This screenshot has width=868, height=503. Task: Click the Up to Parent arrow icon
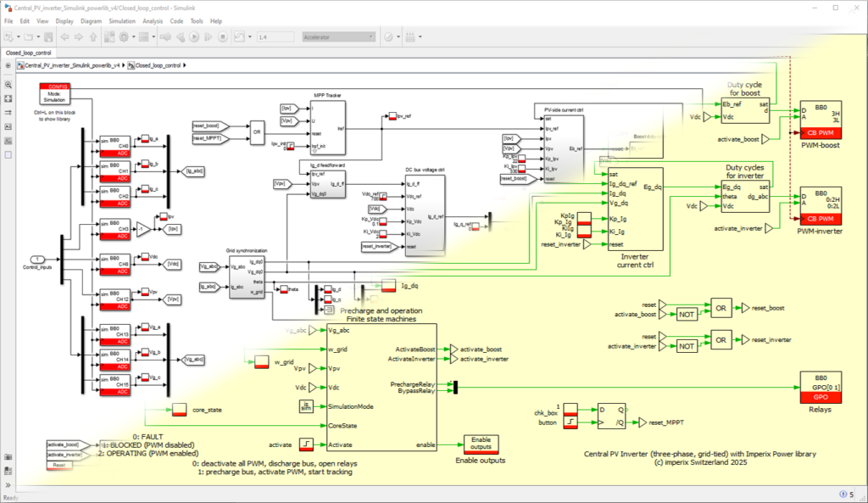[92, 37]
